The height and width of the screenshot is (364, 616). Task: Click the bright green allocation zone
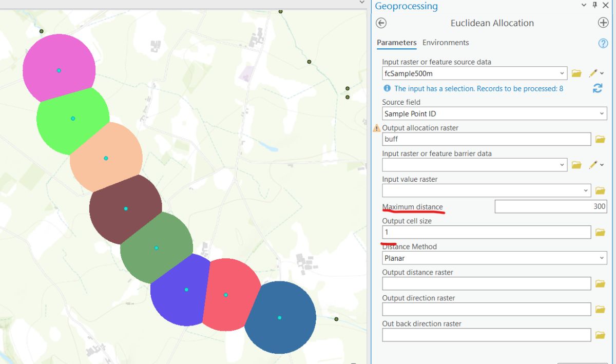72,122
